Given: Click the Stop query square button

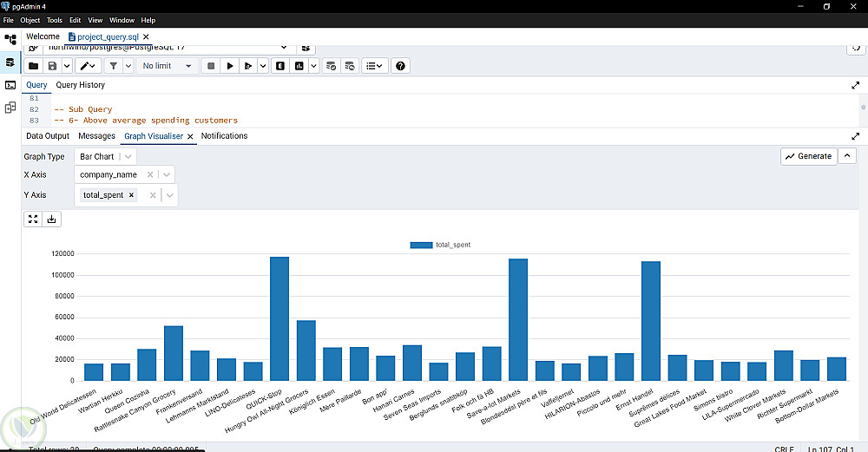Looking at the screenshot, I should point(211,66).
